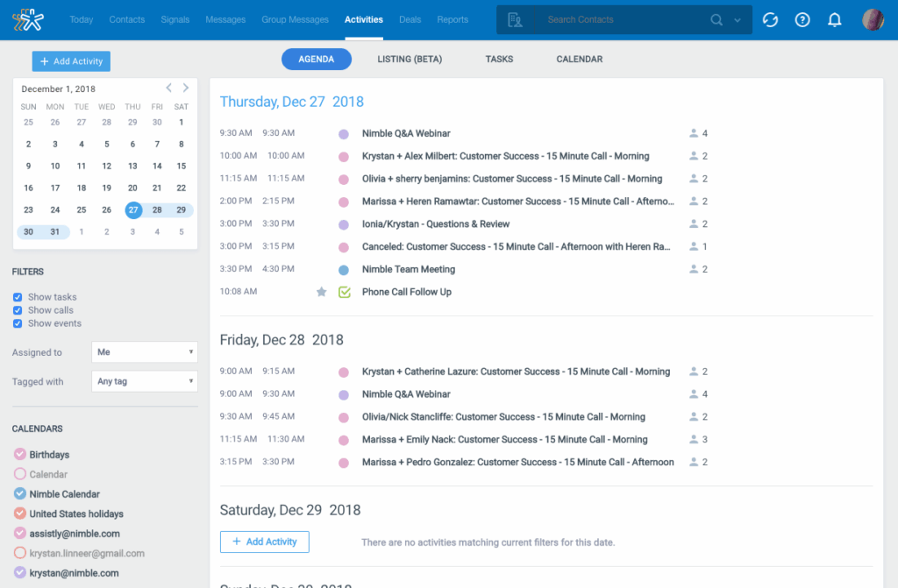Switch to the Calendar tab
The image size is (898, 588).
point(579,59)
